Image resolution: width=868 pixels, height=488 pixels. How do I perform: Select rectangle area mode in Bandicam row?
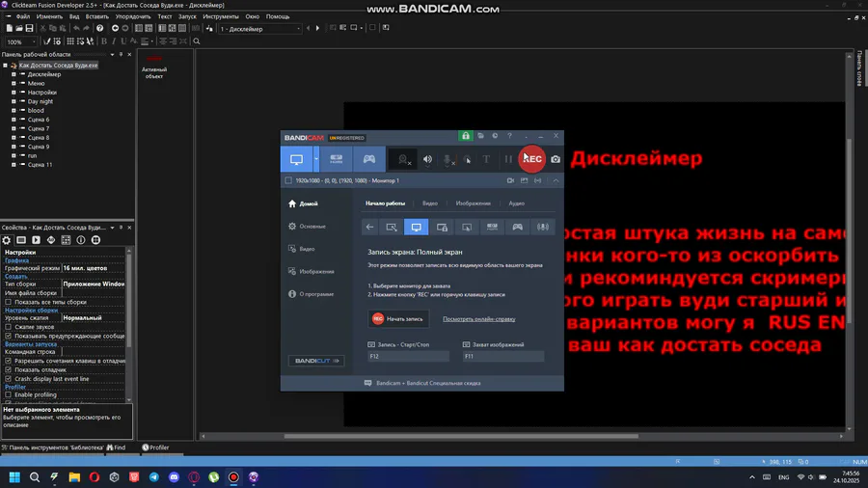coord(392,227)
